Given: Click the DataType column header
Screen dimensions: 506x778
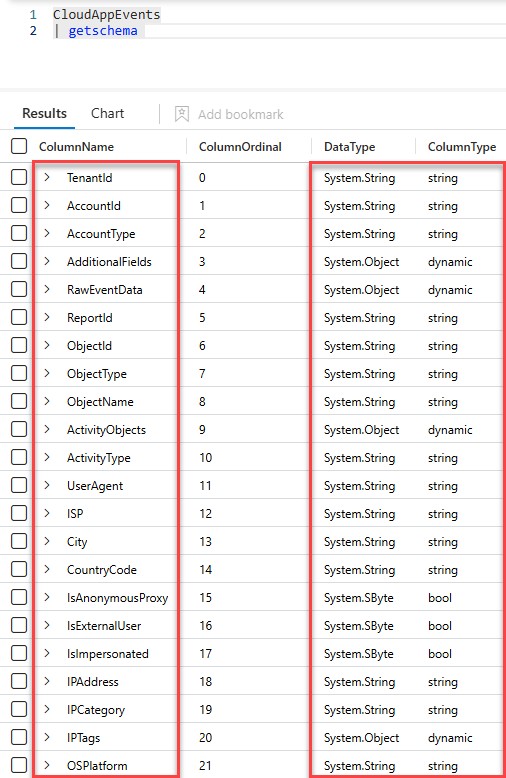Looking at the screenshot, I should 349,147.
